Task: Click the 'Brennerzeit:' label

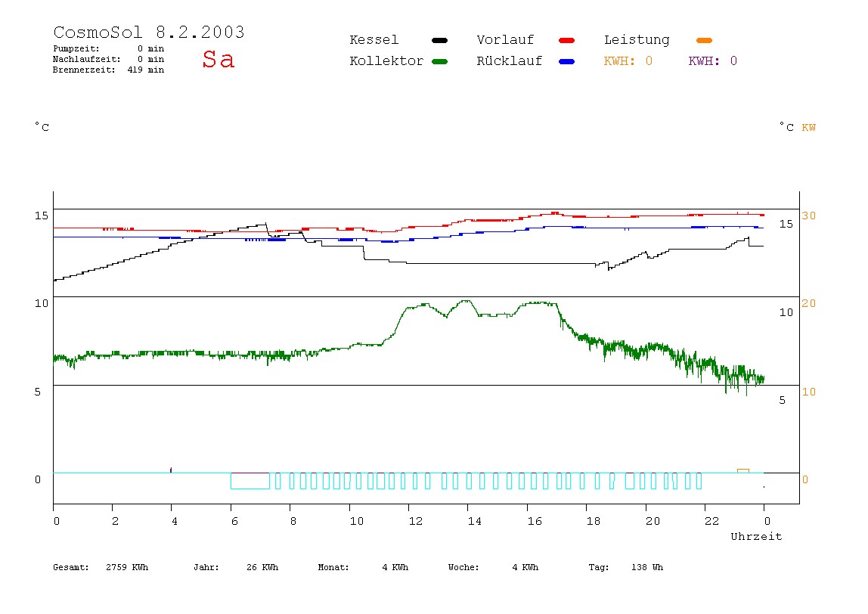Action: pos(84,70)
